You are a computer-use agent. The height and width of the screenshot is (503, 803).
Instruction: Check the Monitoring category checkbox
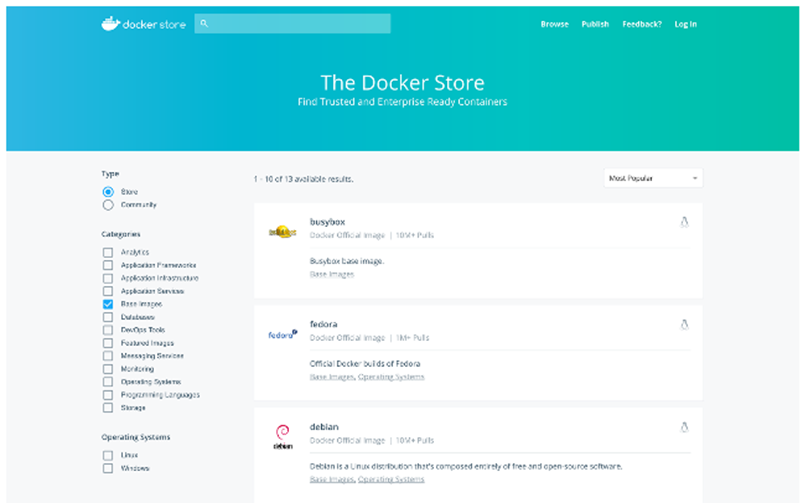click(x=108, y=369)
